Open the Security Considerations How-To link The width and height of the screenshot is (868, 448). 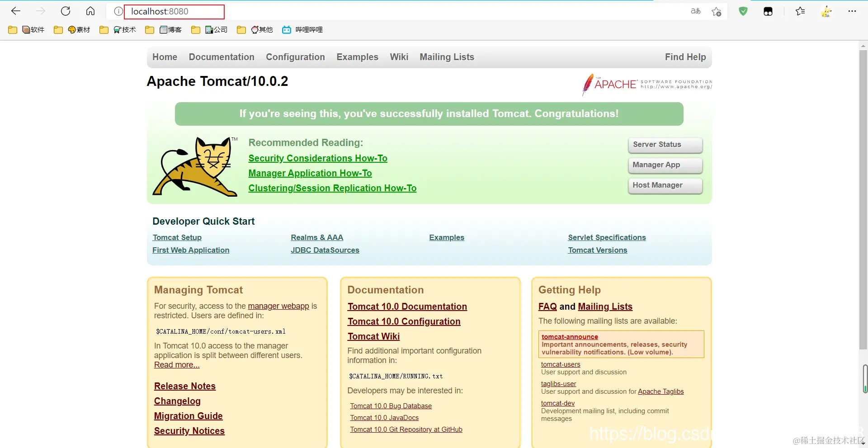click(318, 158)
